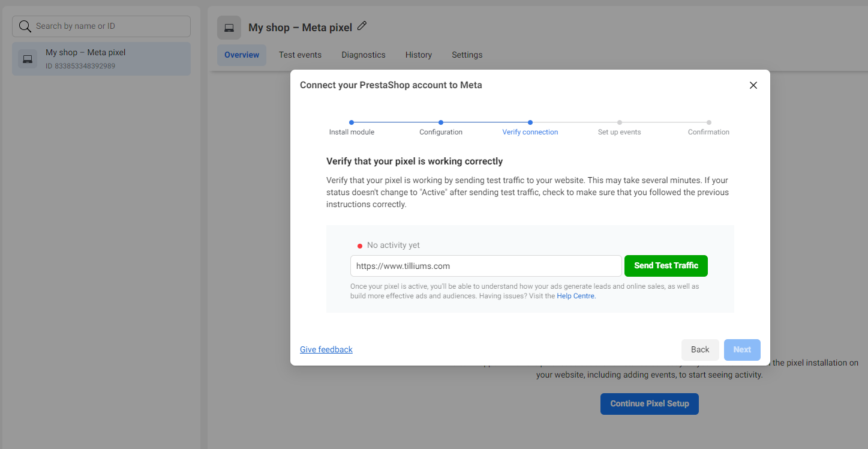Viewport: 868px width, 449px height.
Task: Click the red No activity status dot
Action: (360, 246)
